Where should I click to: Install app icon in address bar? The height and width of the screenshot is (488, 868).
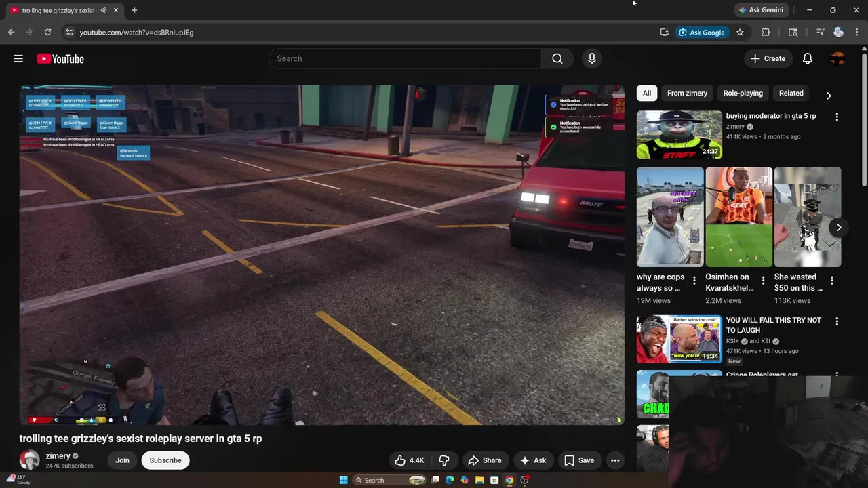click(x=665, y=32)
